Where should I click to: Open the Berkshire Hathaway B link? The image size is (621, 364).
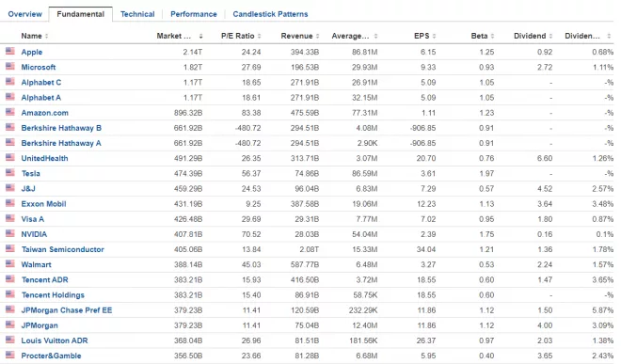[x=61, y=128]
